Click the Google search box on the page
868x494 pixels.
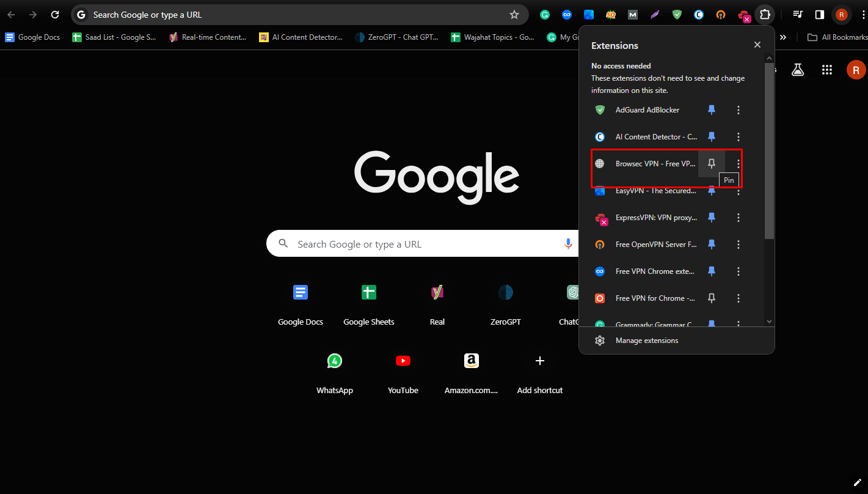(x=421, y=244)
